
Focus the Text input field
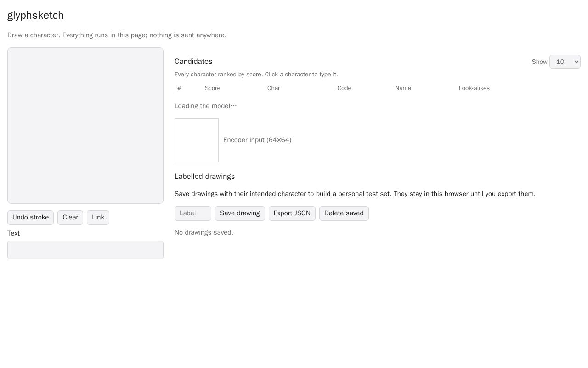[x=85, y=250]
